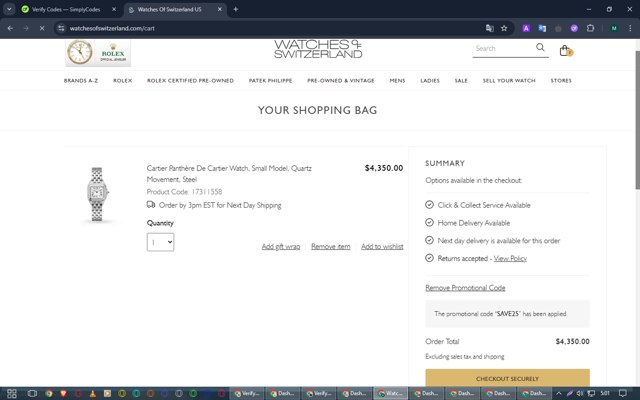Open the Mens menu
This screenshot has width=640, height=400.
tap(397, 80)
